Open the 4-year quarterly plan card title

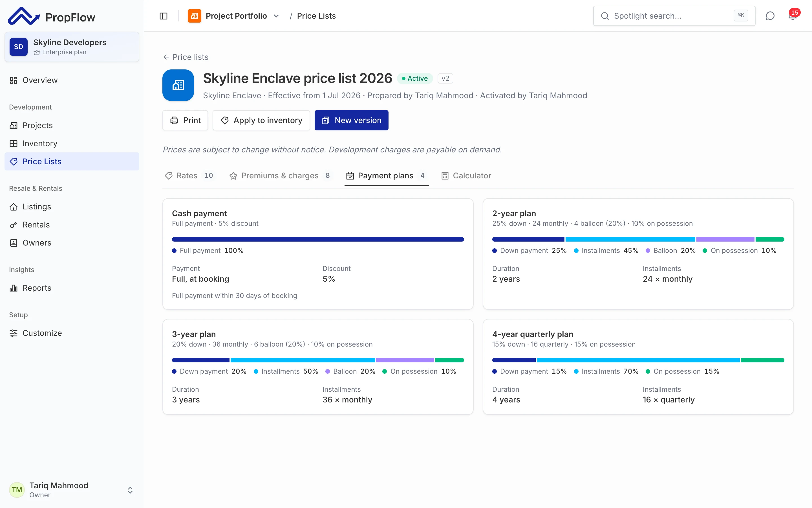point(533,334)
